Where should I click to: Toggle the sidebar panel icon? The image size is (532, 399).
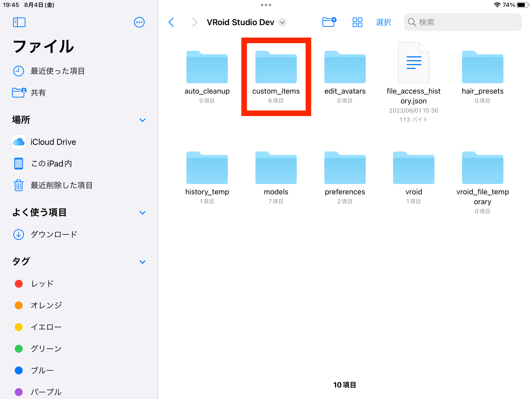(19, 22)
